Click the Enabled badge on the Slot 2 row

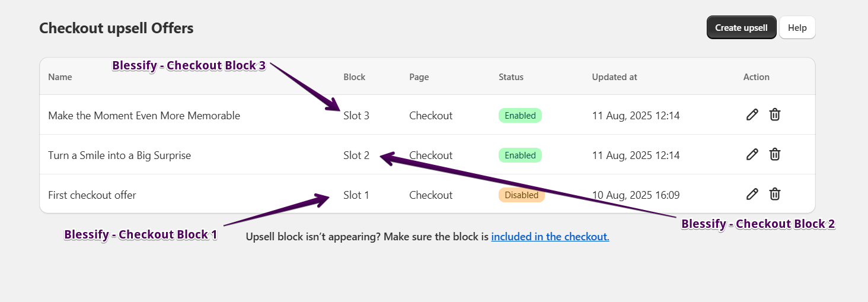point(520,155)
